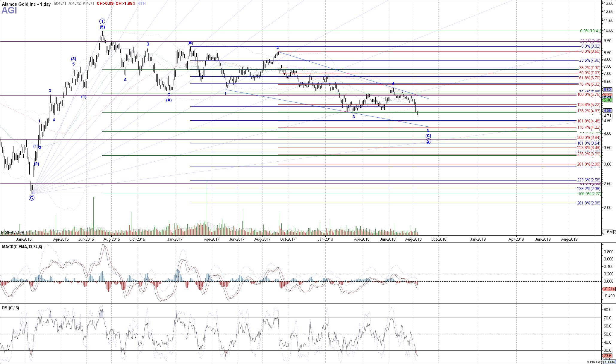Select the circled 2 wave target label
This screenshot has width=616, height=364.
click(428, 141)
